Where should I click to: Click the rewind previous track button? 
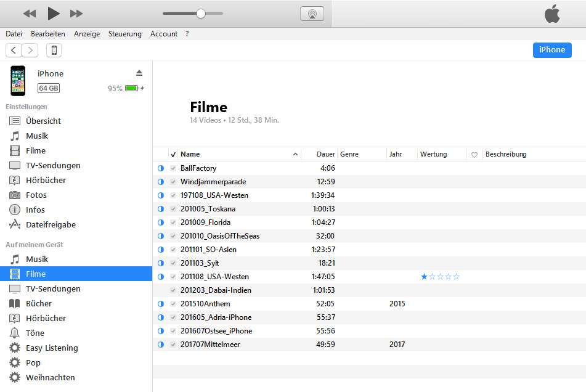(30, 14)
